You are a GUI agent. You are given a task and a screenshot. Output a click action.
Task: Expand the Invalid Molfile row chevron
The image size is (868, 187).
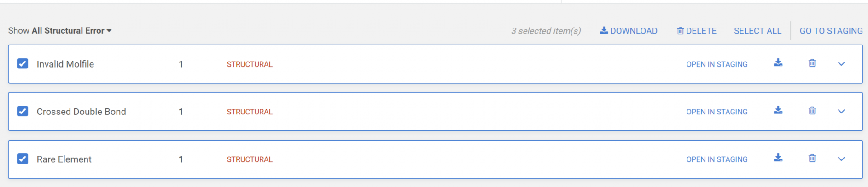[x=841, y=64]
